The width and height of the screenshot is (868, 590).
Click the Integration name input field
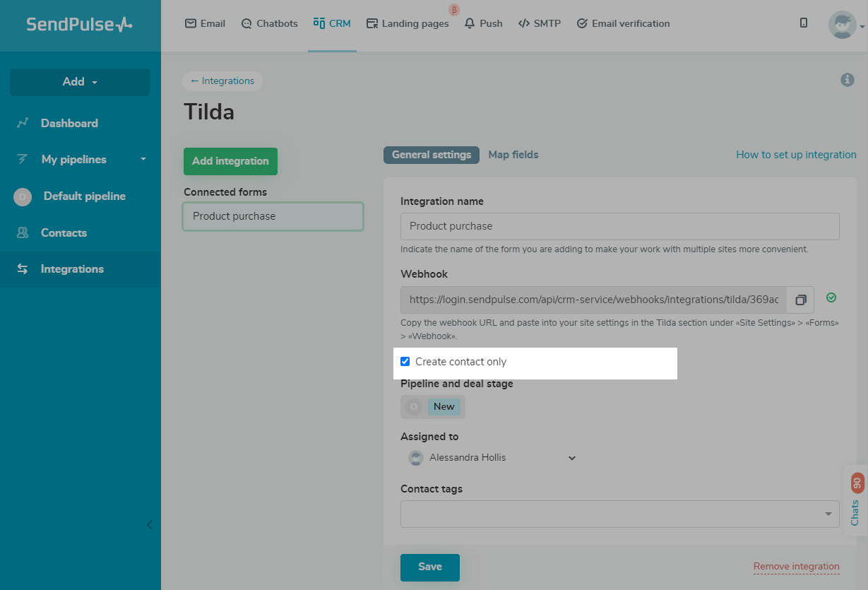click(619, 226)
